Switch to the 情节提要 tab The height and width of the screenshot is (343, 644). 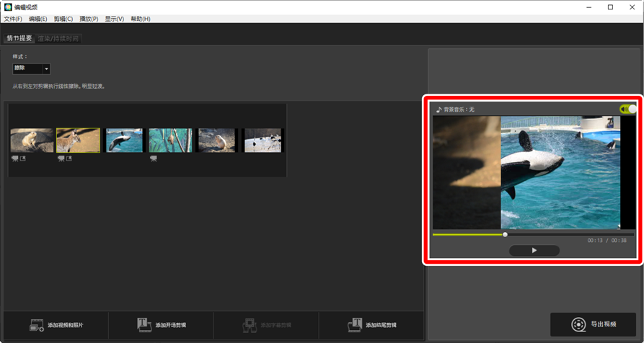coord(19,38)
